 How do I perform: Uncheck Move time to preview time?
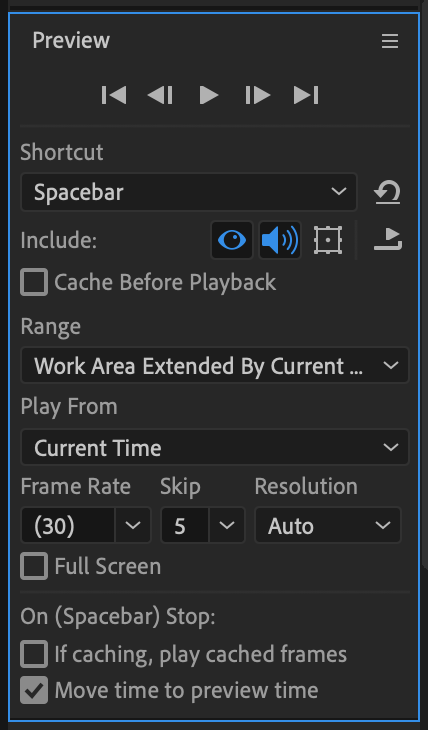(x=34, y=690)
